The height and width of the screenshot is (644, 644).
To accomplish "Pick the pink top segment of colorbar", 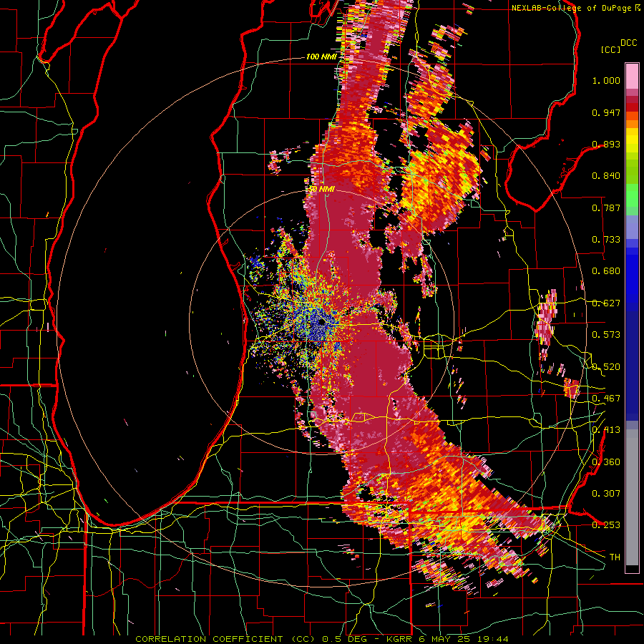I will pyautogui.click(x=632, y=76).
